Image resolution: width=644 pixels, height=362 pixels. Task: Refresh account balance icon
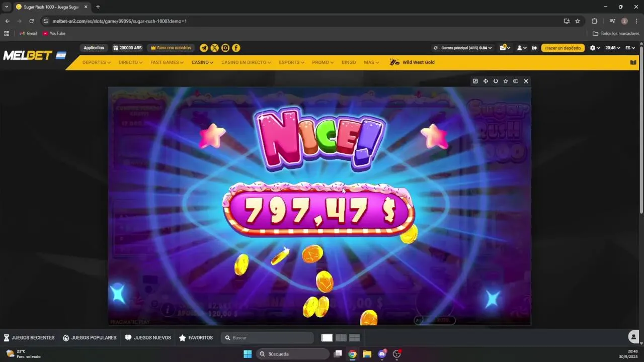point(436,48)
